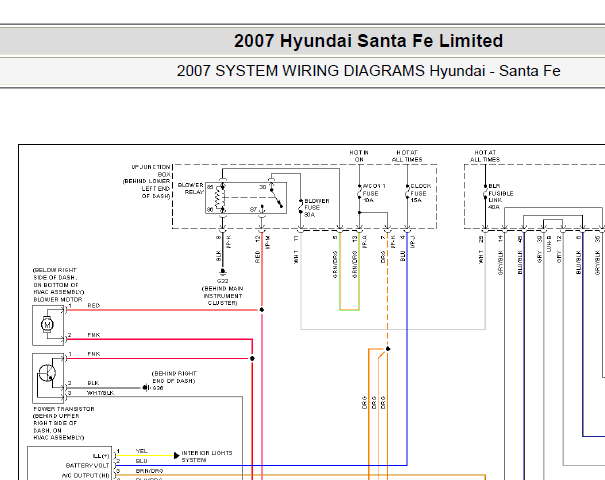The width and height of the screenshot is (605, 480).
Task: Select the CLOCK FUSE 15A label
Action: pyautogui.click(x=420, y=193)
